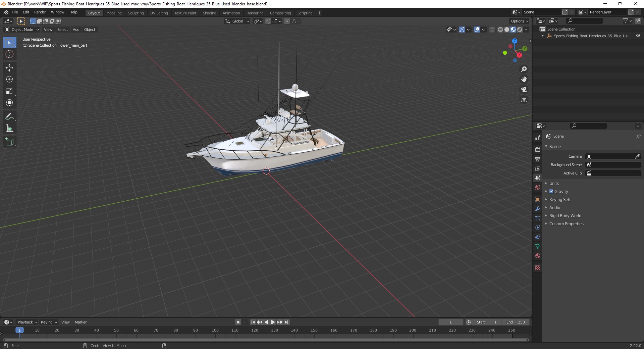The height and width of the screenshot is (349, 644).
Task: Click the current frame number field
Action: point(451,322)
